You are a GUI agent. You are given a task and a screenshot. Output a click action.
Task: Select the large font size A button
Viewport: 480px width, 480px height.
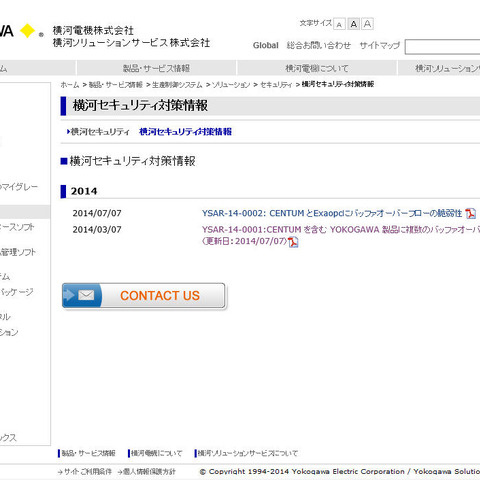(367, 24)
